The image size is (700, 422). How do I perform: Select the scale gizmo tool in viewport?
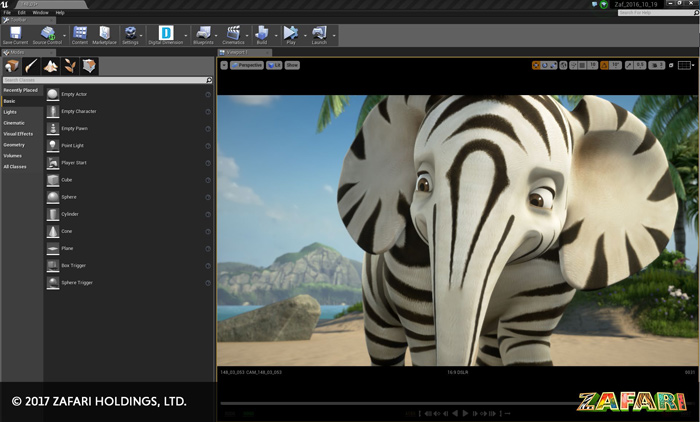pyautogui.click(x=553, y=65)
